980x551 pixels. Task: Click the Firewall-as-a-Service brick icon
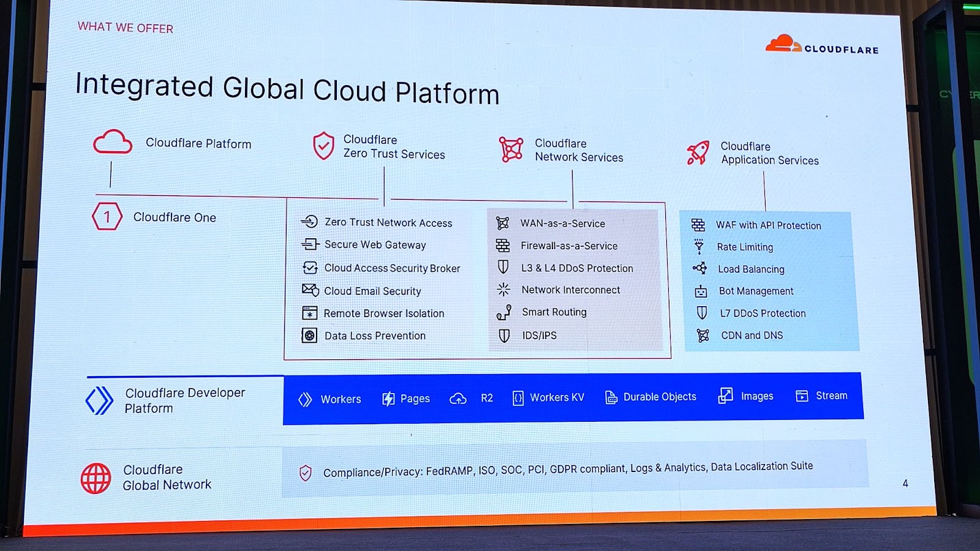(x=503, y=246)
